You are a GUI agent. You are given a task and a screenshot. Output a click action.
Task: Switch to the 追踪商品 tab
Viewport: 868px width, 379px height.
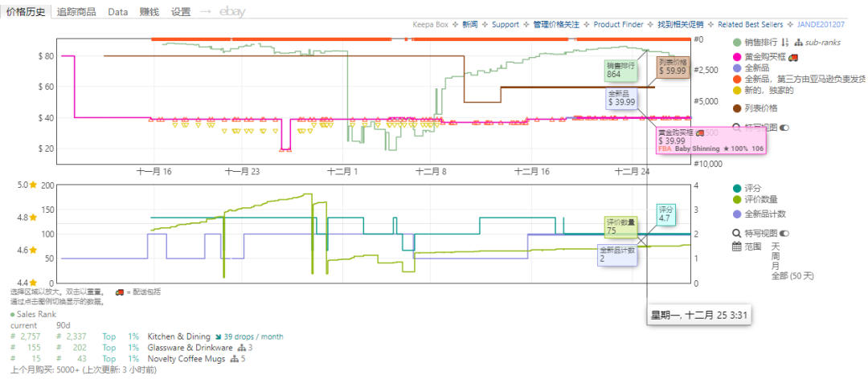78,12
